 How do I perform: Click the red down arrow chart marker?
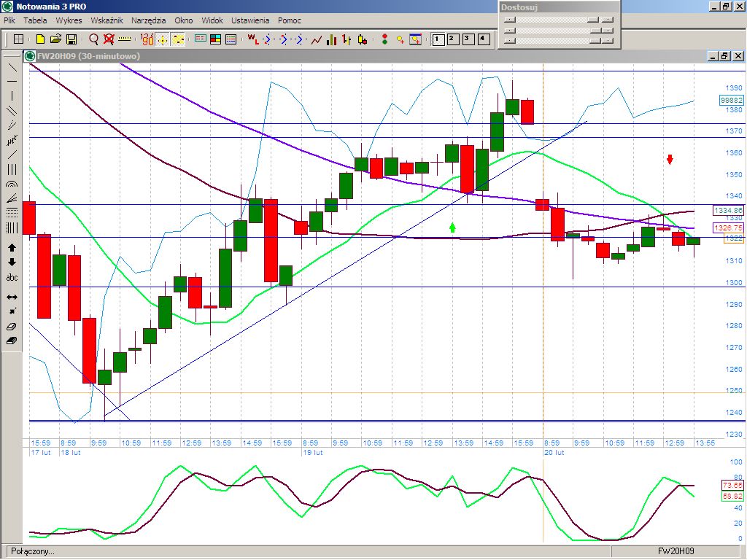(670, 159)
